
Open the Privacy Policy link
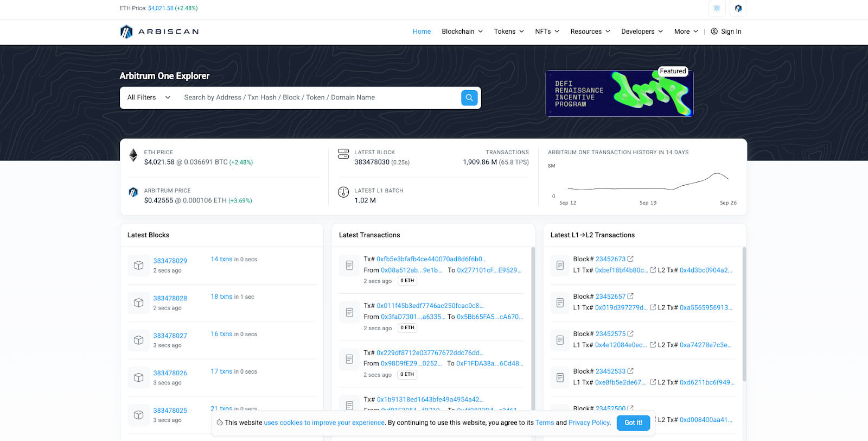click(x=589, y=423)
